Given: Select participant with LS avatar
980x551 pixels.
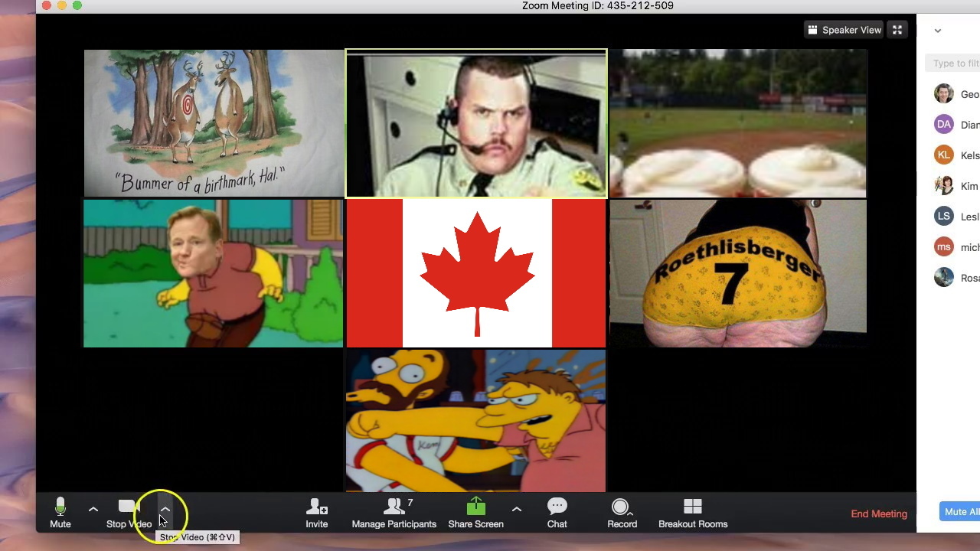Looking at the screenshot, I should pyautogui.click(x=956, y=217).
